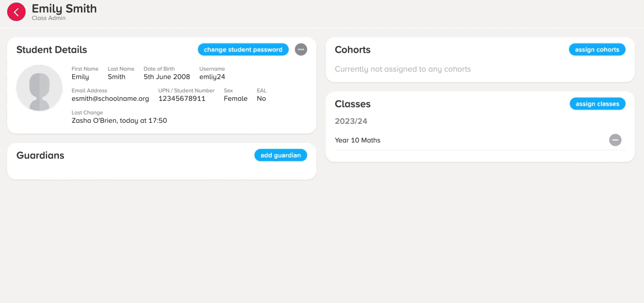Click the First Name value Emily
The width and height of the screenshot is (644, 303).
pos(80,77)
